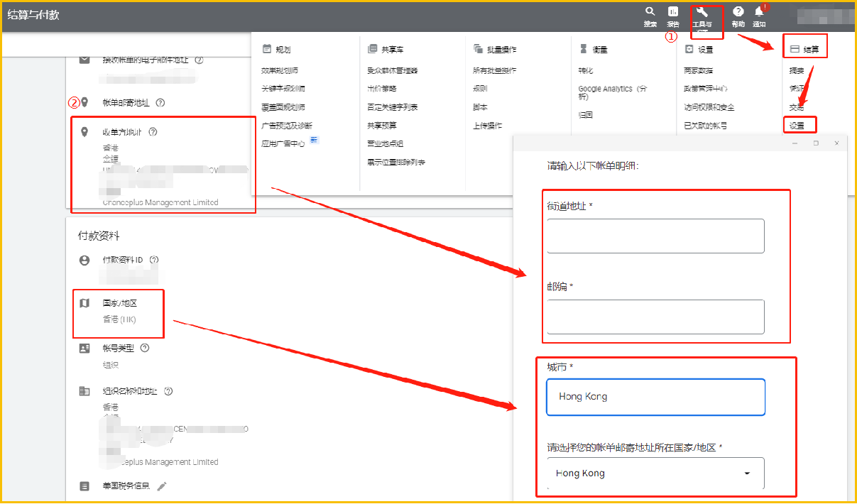
Task: Focus the 邮编 postal code field
Action: pos(655,317)
